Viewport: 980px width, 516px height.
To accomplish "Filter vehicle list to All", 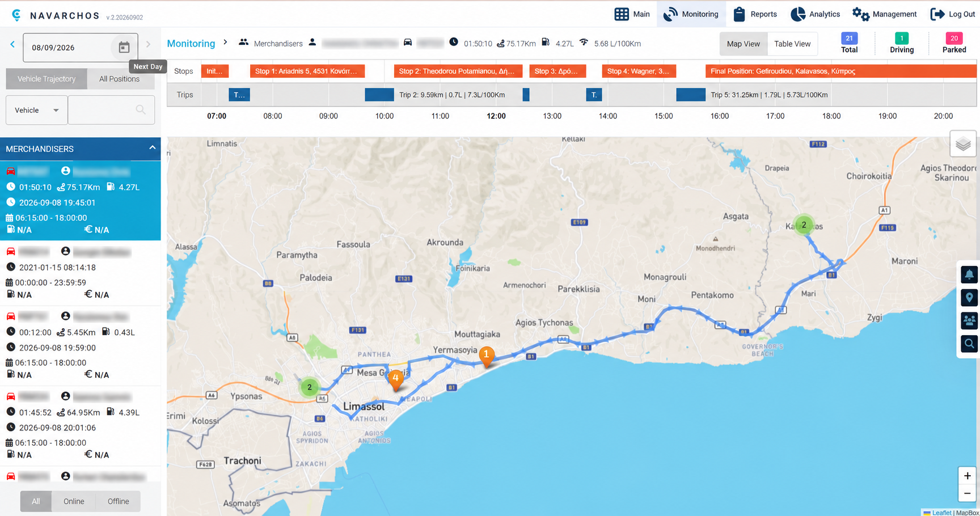I will pos(36,501).
